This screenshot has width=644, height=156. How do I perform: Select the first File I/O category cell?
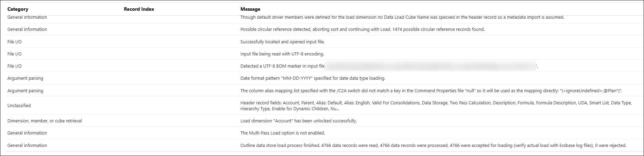pos(15,42)
